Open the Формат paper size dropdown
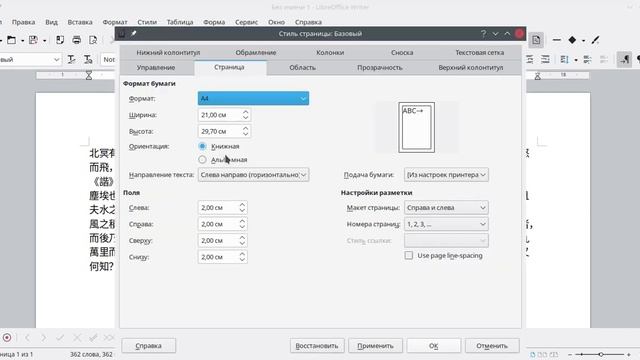Screen dimensions: 640x360 pyautogui.click(x=253, y=98)
